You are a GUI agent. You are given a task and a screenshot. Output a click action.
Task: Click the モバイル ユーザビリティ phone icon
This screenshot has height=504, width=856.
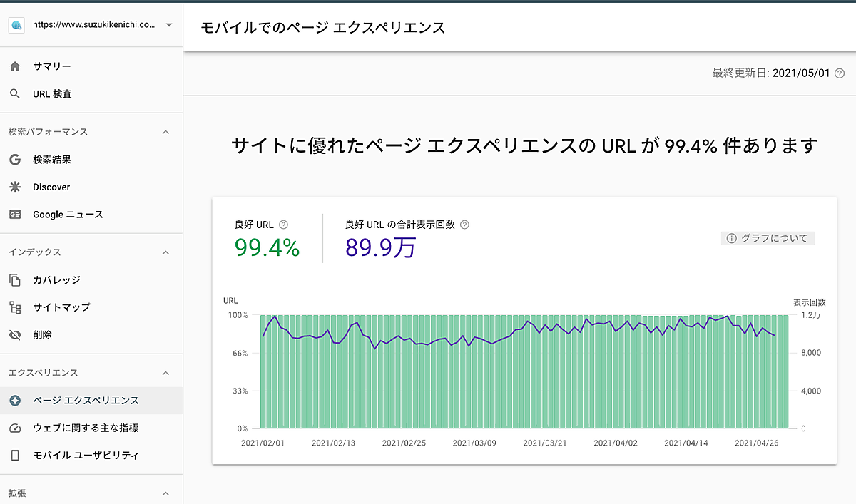coord(15,456)
